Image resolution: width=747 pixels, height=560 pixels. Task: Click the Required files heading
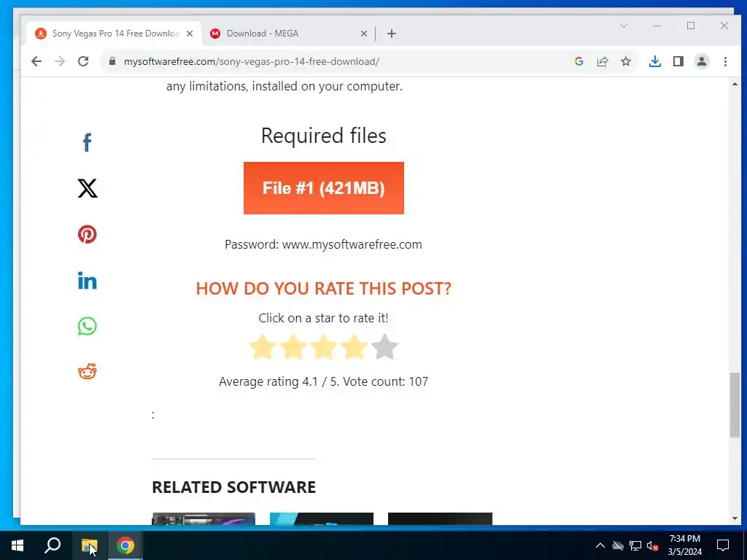point(323,136)
